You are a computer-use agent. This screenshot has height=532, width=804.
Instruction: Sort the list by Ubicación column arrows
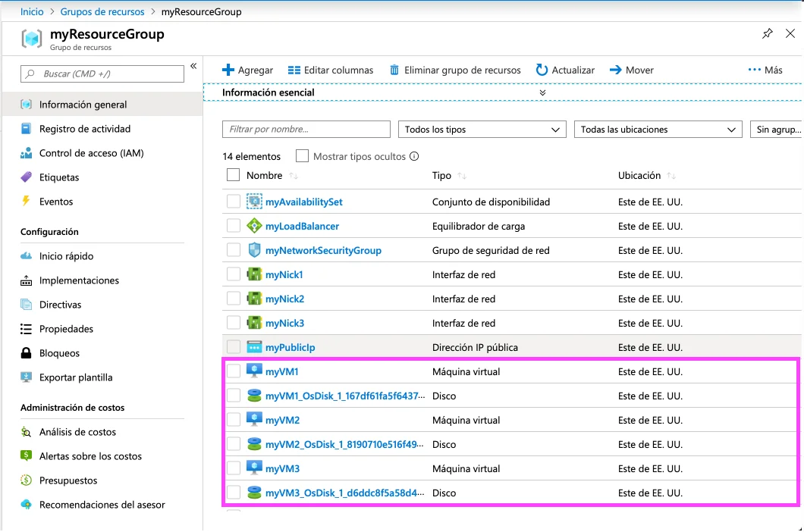pyautogui.click(x=671, y=176)
